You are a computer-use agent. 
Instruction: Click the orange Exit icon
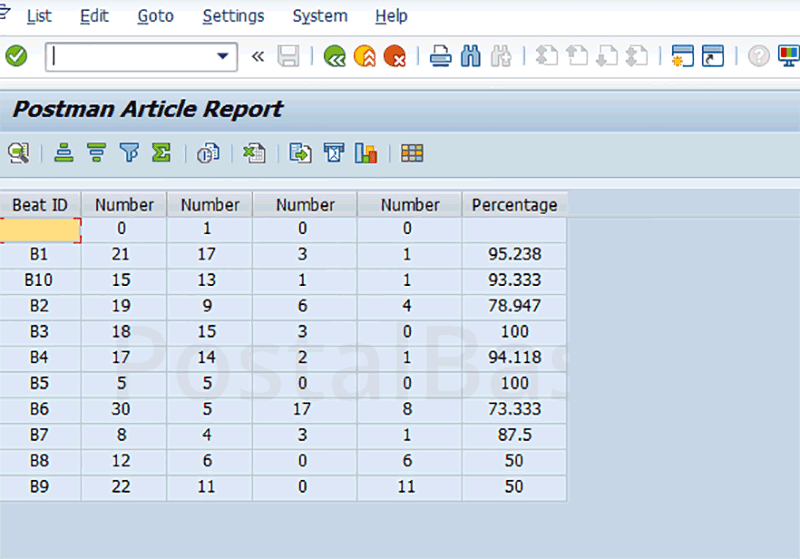365,57
